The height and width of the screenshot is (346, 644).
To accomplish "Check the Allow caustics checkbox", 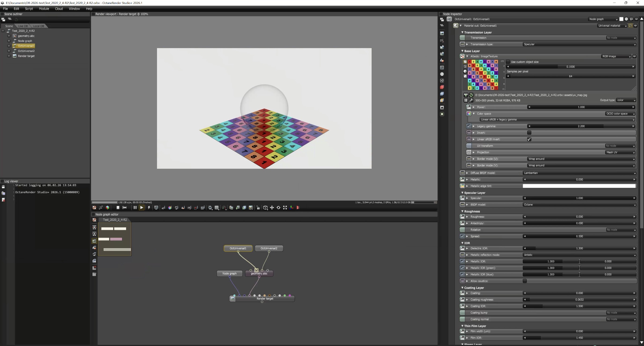I will pos(524,281).
